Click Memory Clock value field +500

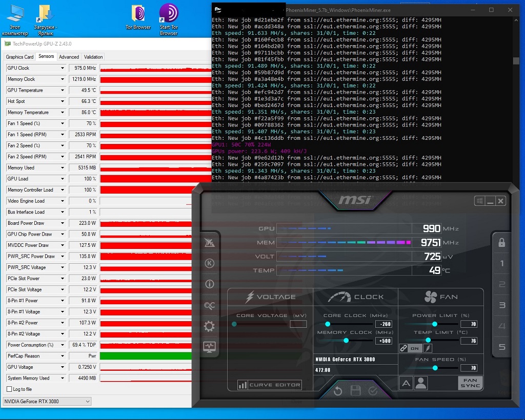click(x=383, y=341)
